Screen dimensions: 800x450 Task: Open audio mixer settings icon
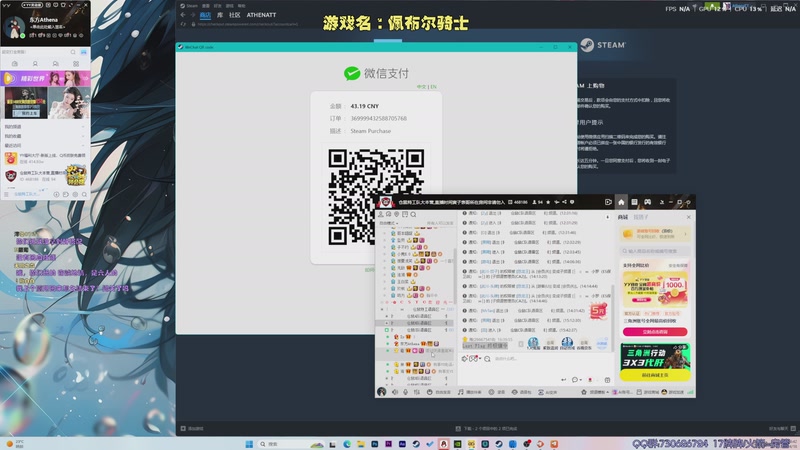[417, 392]
